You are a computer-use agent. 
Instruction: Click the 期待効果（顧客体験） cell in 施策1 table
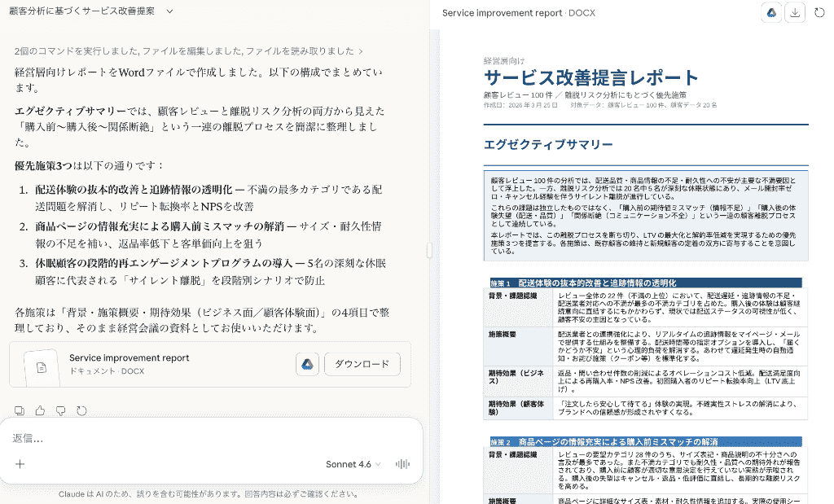click(518, 408)
